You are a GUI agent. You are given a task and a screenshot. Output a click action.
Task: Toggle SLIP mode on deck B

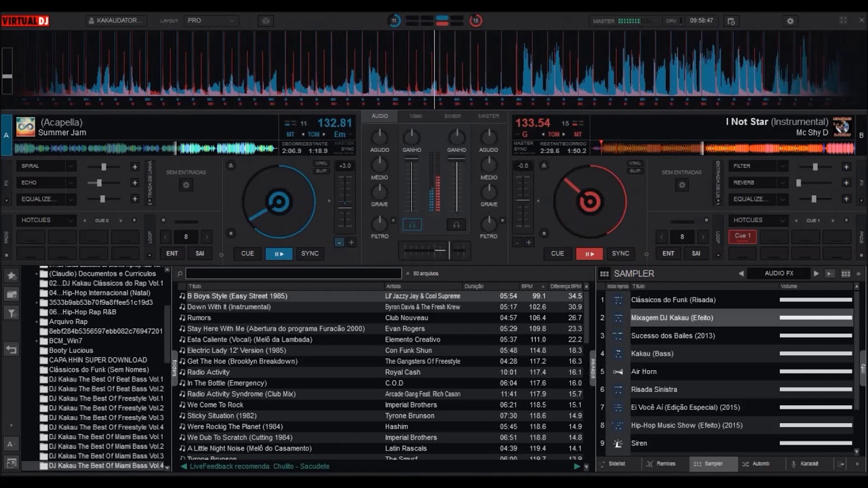(x=635, y=170)
